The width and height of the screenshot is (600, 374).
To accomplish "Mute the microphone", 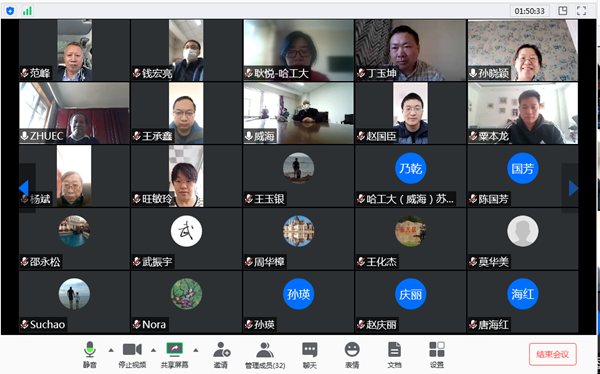I will pos(90,354).
